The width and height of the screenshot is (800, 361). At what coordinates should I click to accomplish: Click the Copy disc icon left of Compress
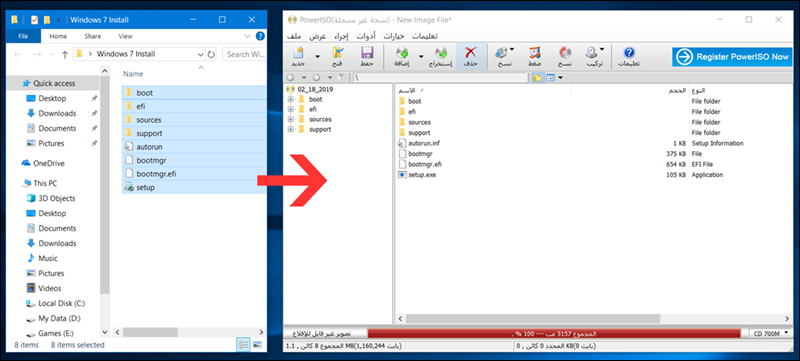tap(502, 53)
